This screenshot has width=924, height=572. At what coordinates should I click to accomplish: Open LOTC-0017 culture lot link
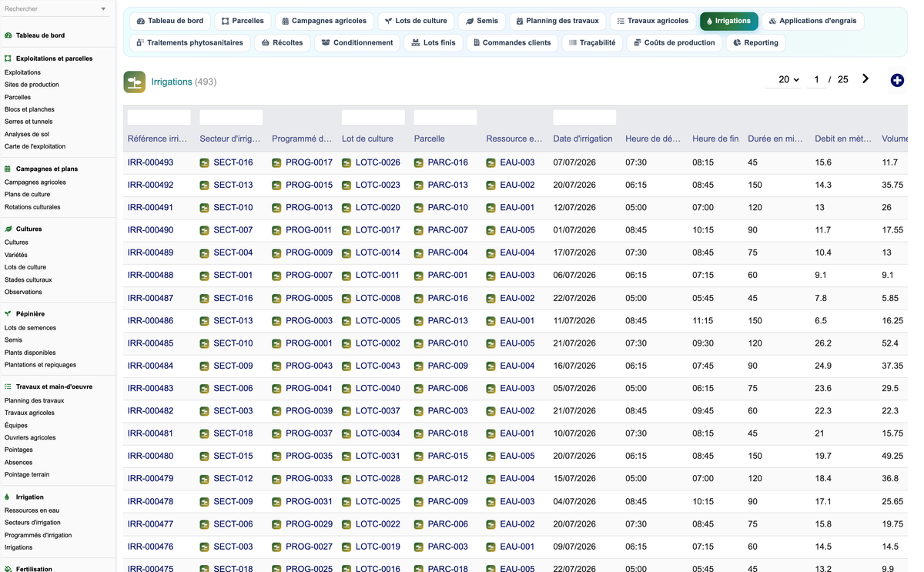coord(377,230)
